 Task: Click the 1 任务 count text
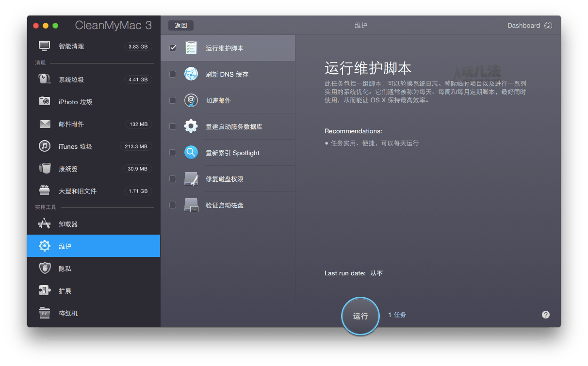(397, 315)
